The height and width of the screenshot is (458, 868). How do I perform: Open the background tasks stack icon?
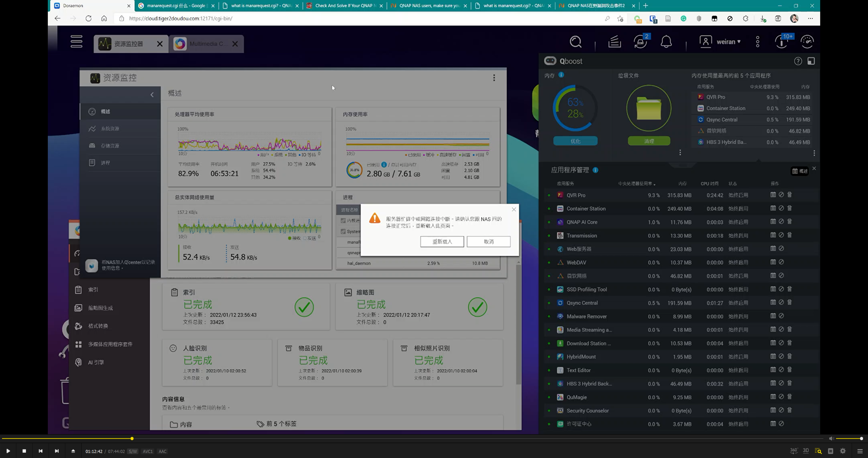click(614, 42)
